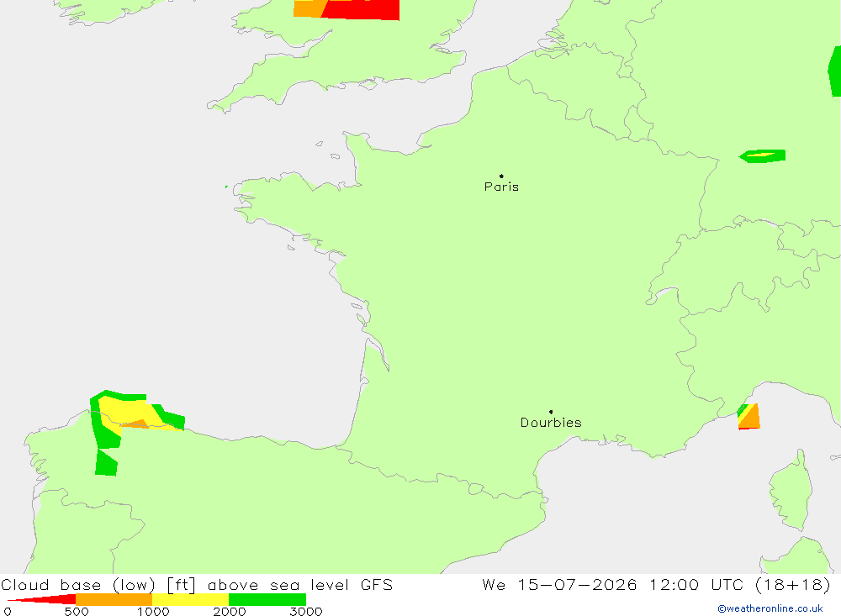This screenshot has height=616, width=841.
Task: Click the legend value '3000'
Action: (x=306, y=611)
